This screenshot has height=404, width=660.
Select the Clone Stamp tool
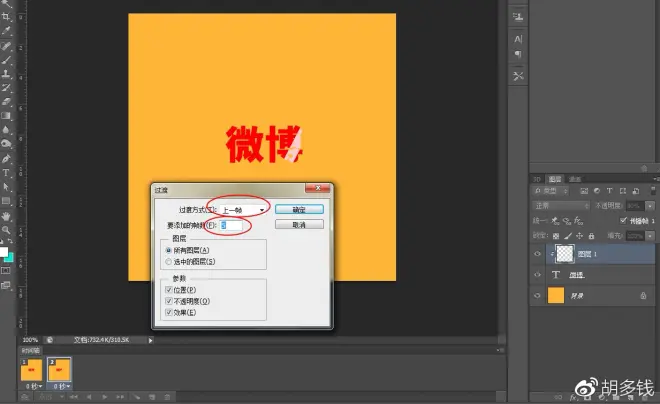[x=6, y=74]
